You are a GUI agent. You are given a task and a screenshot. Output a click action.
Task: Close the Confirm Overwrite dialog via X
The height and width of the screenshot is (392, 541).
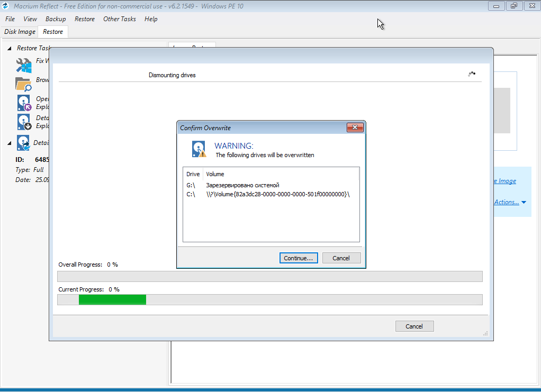pyautogui.click(x=355, y=127)
